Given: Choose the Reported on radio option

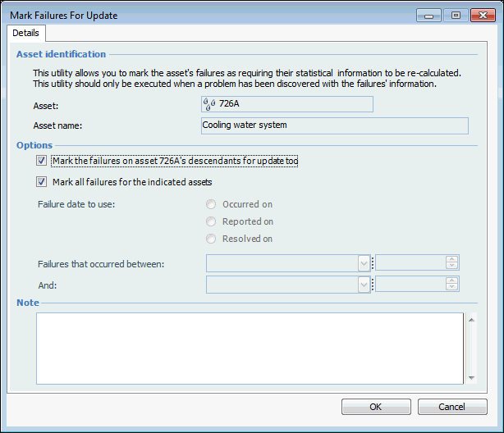Looking at the screenshot, I should tap(212, 221).
